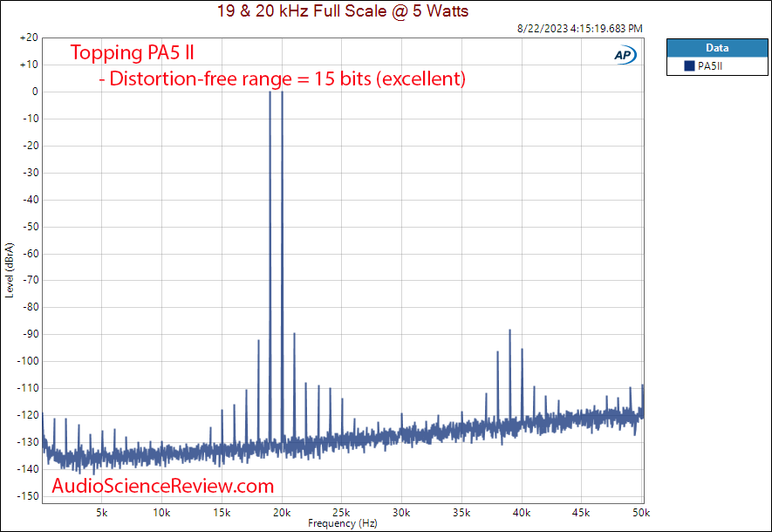
Task: Click the -120 level axis label
Action: point(28,415)
